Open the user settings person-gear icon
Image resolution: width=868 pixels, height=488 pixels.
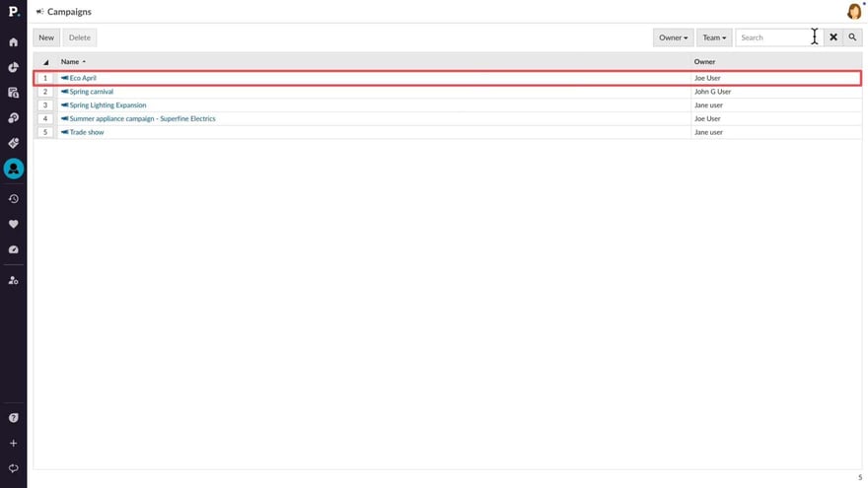click(x=13, y=281)
